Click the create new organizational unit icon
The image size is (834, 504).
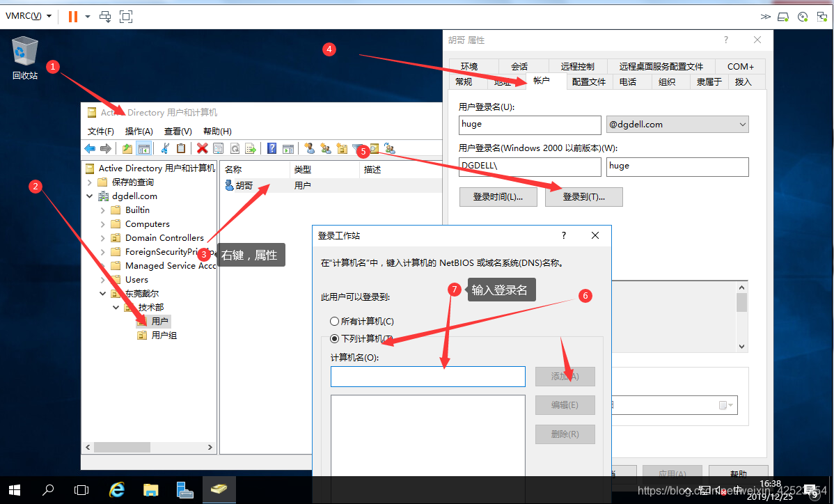(342, 148)
